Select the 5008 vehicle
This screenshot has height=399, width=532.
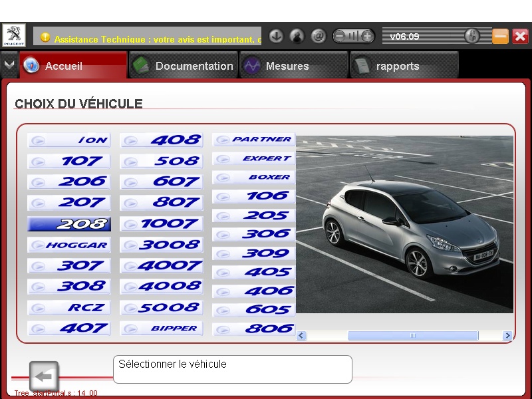(x=162, y=307)
